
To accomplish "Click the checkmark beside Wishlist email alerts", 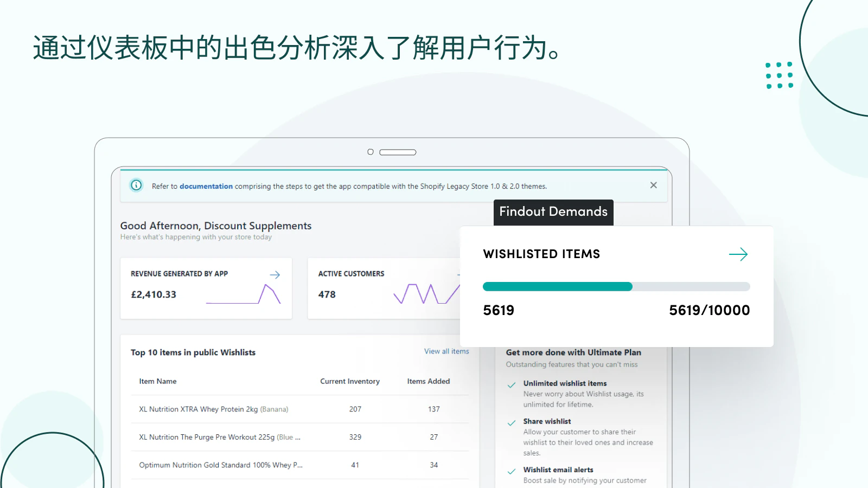I will (x=511, y=471).
